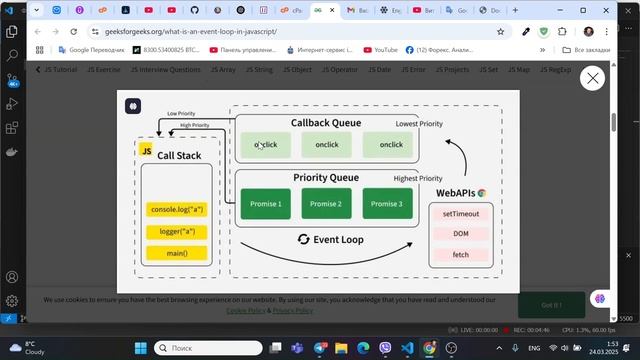
Task: Open Google Переводчик bookmark
Action: point(91,50)
